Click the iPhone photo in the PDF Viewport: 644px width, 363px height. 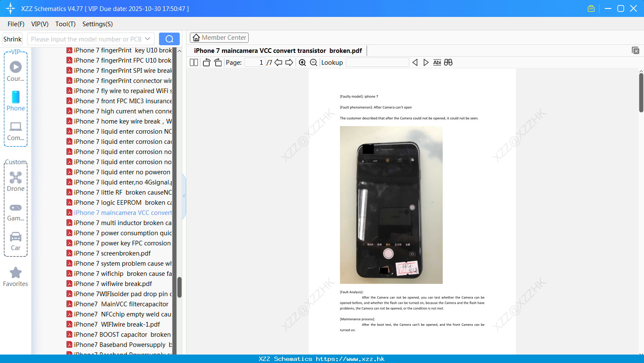[x=391, y=205]
